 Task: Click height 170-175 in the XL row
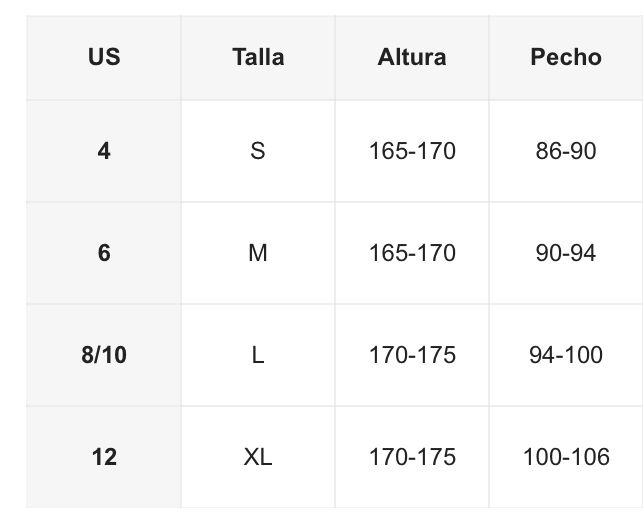[x=412, y=457]
